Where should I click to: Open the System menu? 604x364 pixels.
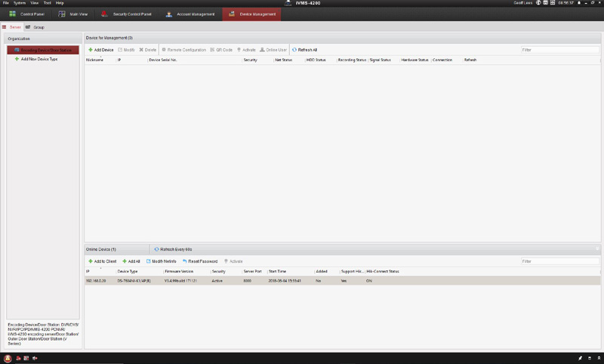pyautogui.click(x=20, y=3)
